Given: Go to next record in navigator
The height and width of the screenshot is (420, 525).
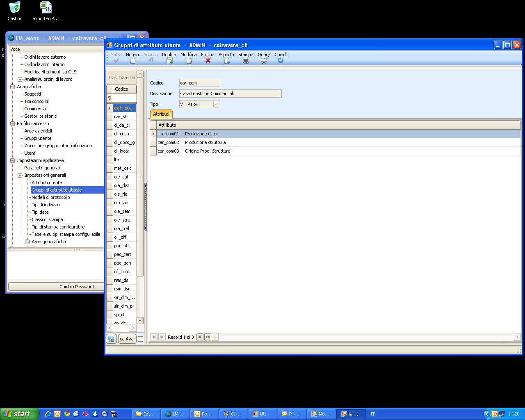Looking at the screenshot, I should pyautogui.click(x=200, y=337).
